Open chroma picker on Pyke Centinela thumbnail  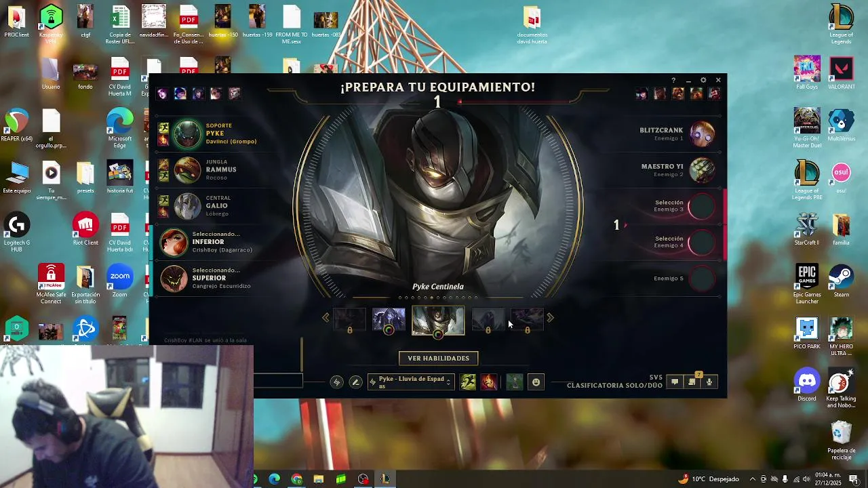tap(438, 334)
